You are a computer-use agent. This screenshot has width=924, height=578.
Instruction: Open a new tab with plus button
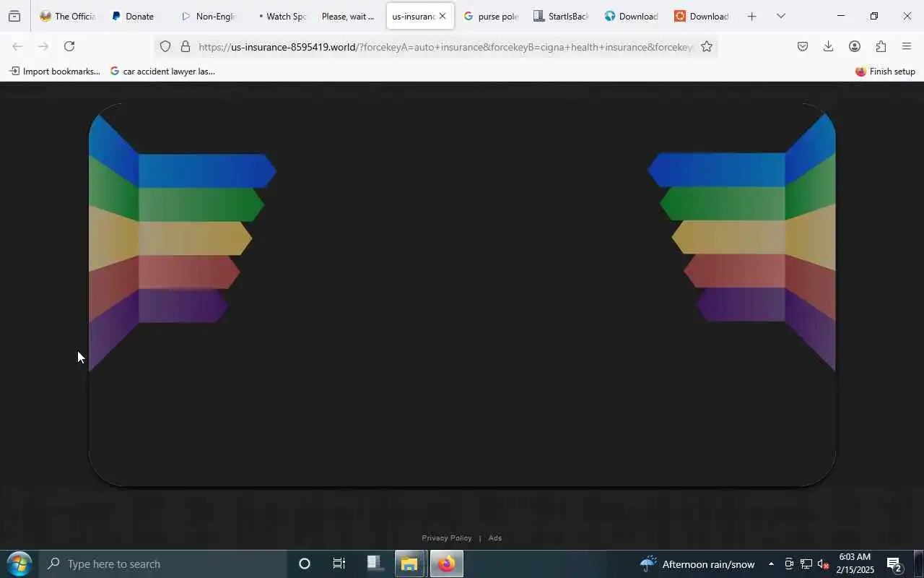pyautogui.click(x=751, y=16)
